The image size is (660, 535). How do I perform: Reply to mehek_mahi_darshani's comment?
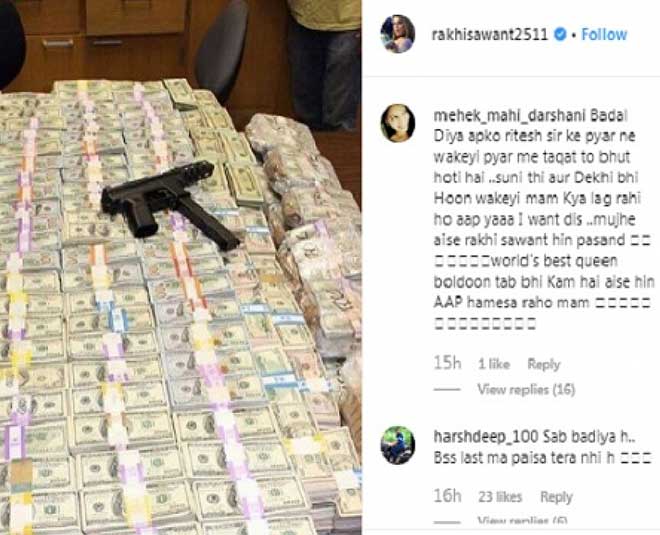[x=544, y=364]
